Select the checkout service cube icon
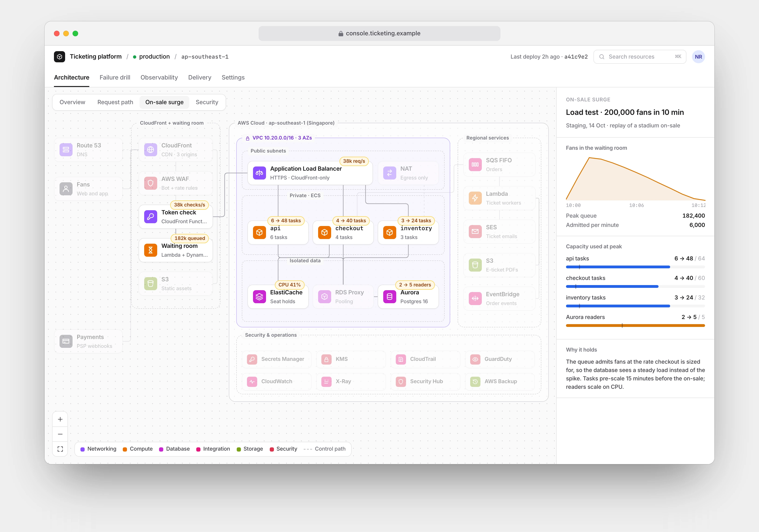The image size is (759, 532). (x=324, y=233)
